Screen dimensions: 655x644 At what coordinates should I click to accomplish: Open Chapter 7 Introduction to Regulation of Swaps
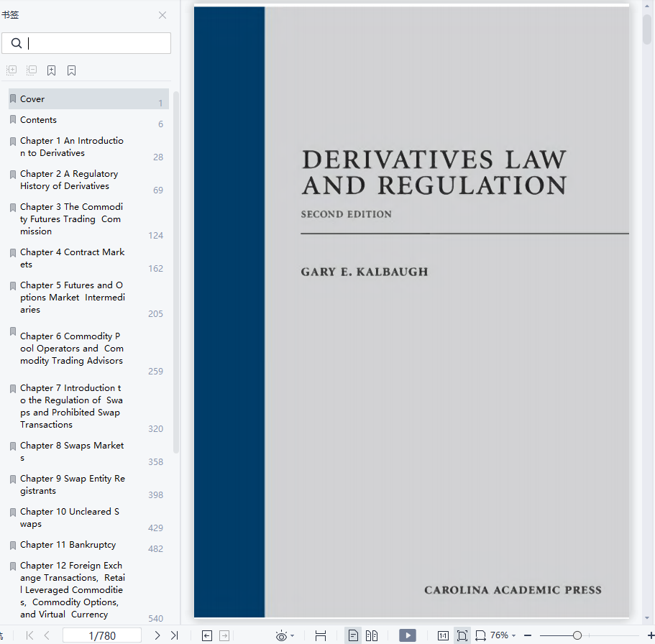(88, 406)
